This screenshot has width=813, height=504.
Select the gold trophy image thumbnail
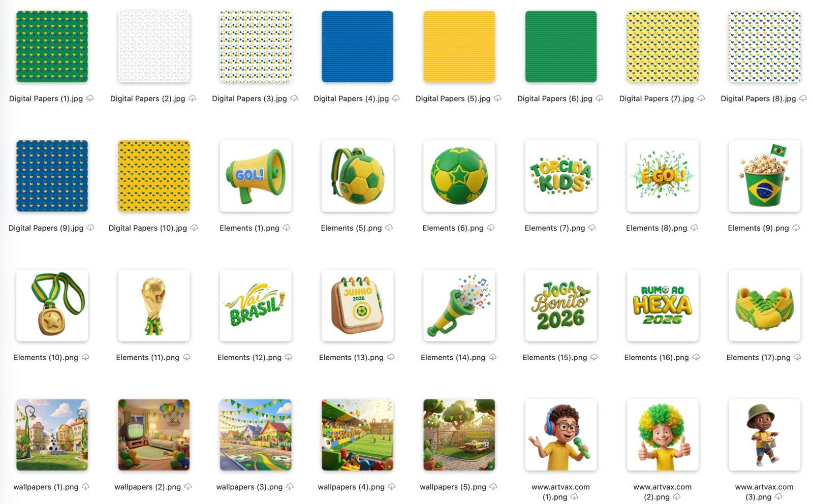(x=153, y=306)
